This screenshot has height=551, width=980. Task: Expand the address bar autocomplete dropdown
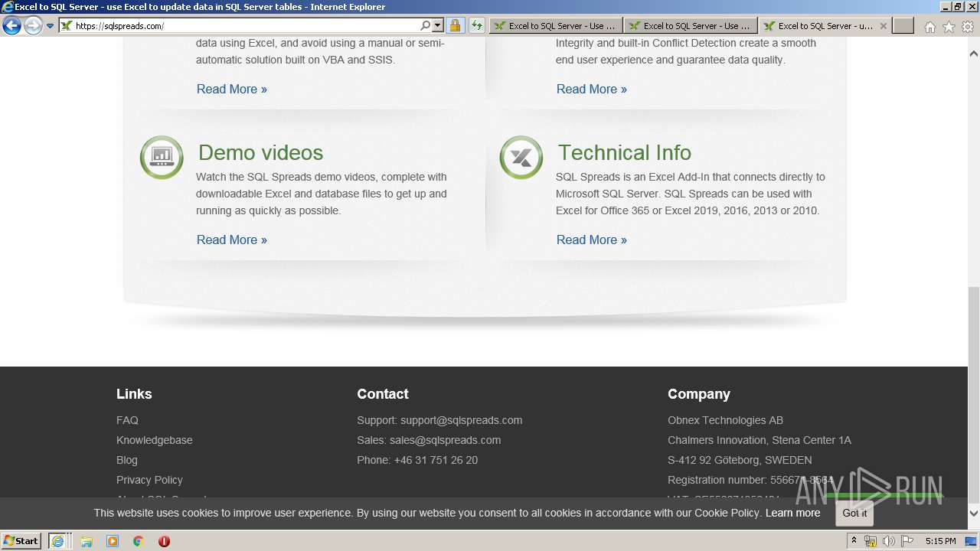tap(438, 26)
